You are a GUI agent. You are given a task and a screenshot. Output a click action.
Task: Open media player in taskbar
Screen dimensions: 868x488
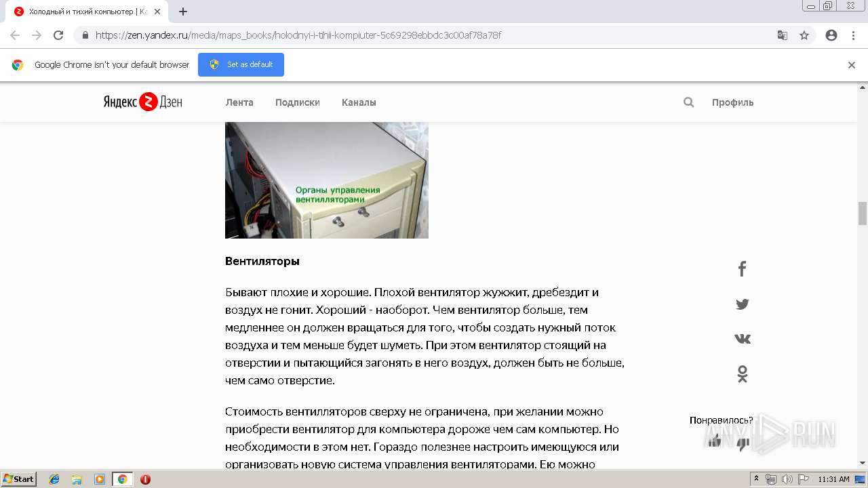[100, 479]
